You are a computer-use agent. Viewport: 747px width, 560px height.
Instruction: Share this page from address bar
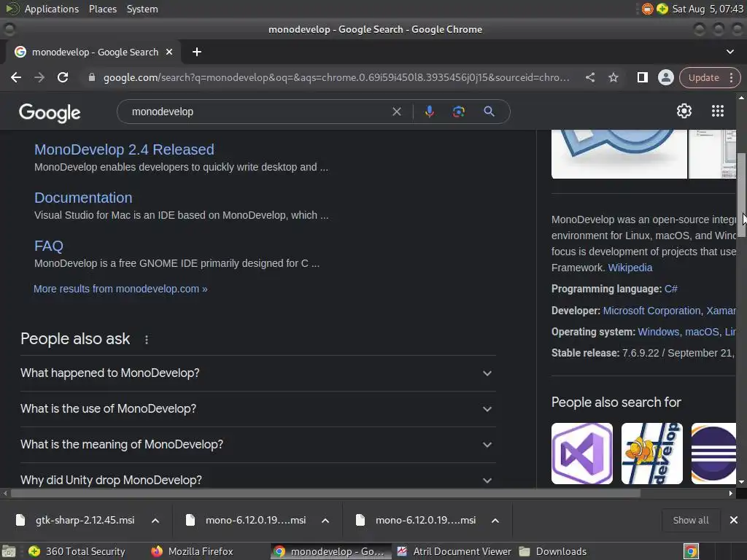tap(589, 77)
